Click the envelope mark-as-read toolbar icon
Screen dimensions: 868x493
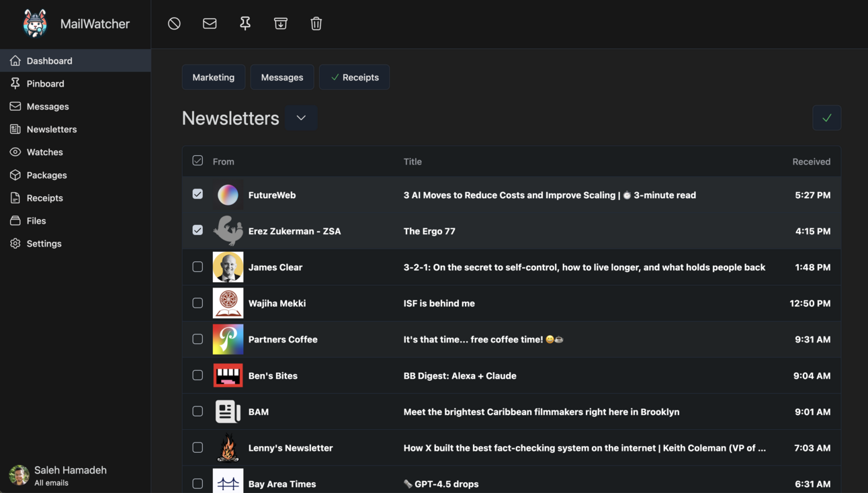pos(210,24)
